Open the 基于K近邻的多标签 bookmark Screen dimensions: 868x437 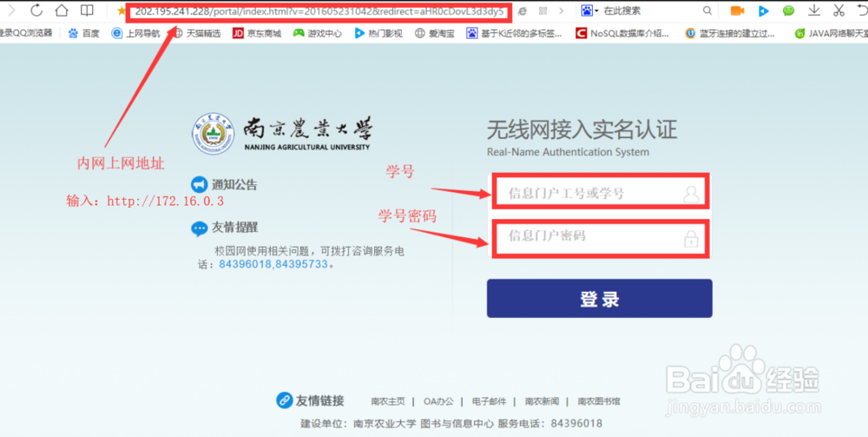click(514, 33)
